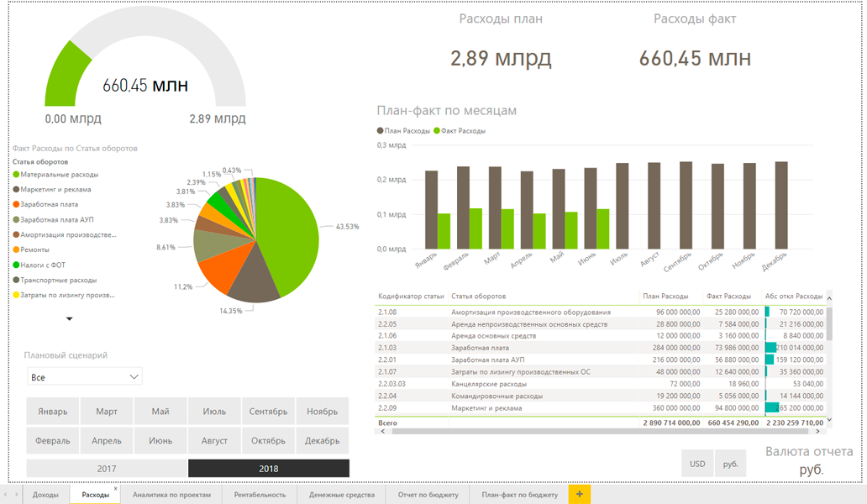
Task: Close the Расходы page tab
Action: pyautogui.click(x=116, y=489)
